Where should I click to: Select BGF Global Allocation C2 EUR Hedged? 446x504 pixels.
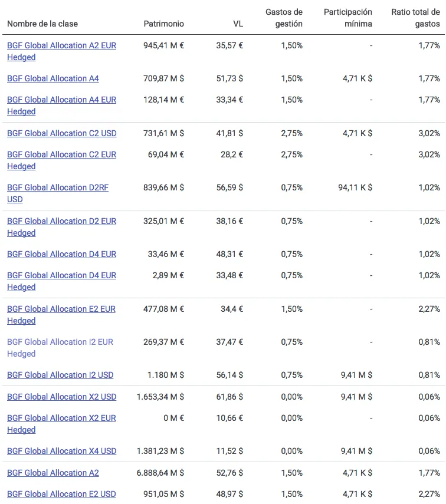pos(61,154)
